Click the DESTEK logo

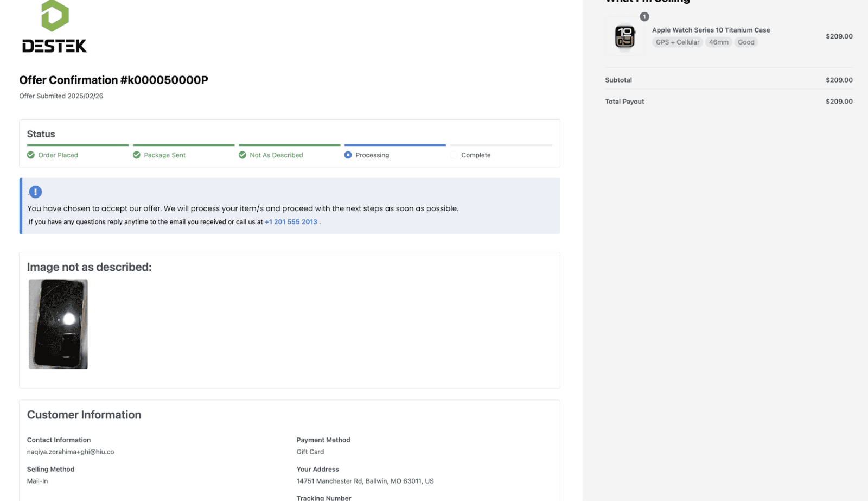point(54,27)
